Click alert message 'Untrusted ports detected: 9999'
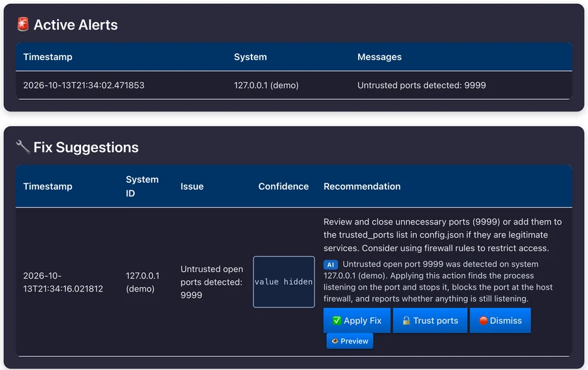Screen dimensions: 588x370 pos(421,85)
